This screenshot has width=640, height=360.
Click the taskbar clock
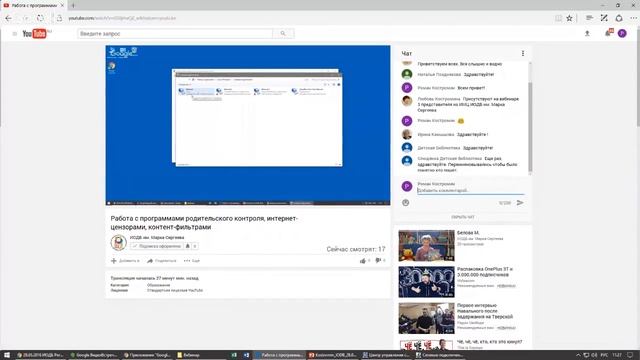tap(616, 355)
